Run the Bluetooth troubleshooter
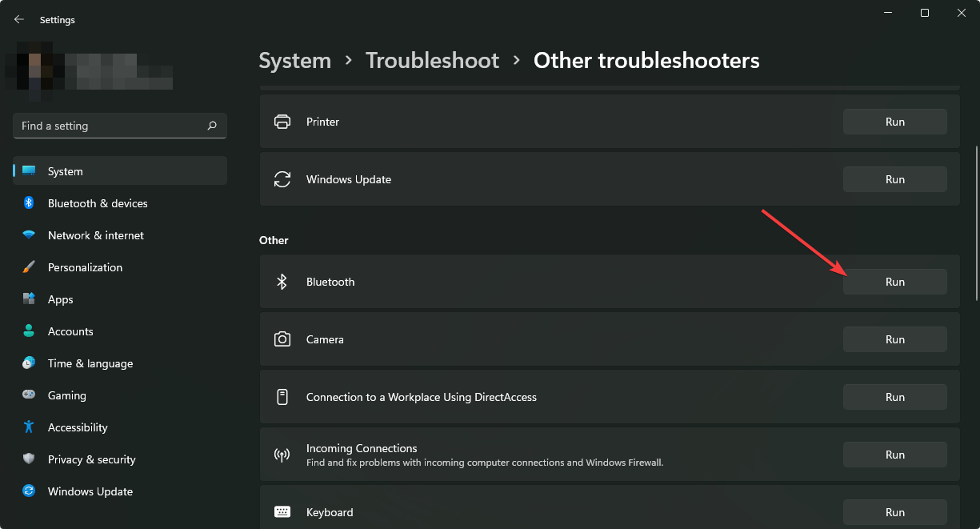Screen dimensions: 980x529 pyautogui.click(x=895, y=282)
